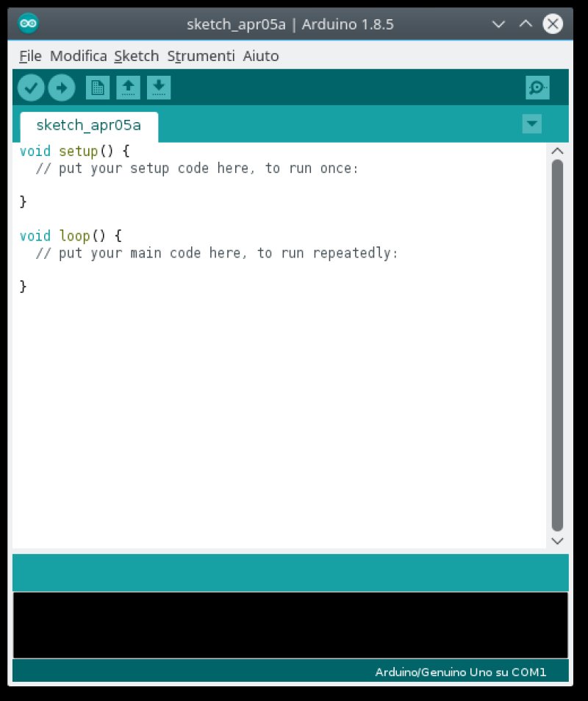Open the Strumenti menu
Viewport: 588px width, 701px height.
pos(201,56)
